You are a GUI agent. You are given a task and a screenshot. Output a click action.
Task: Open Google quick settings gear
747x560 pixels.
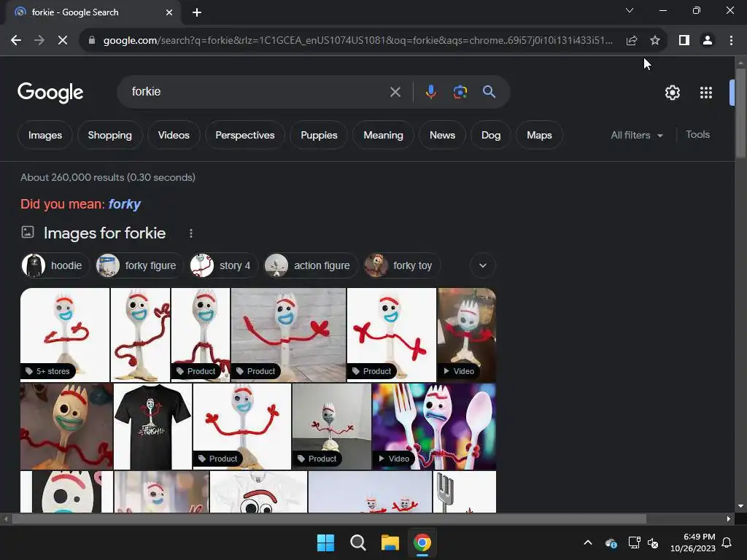pyautogui.click(x=672, y=93)
